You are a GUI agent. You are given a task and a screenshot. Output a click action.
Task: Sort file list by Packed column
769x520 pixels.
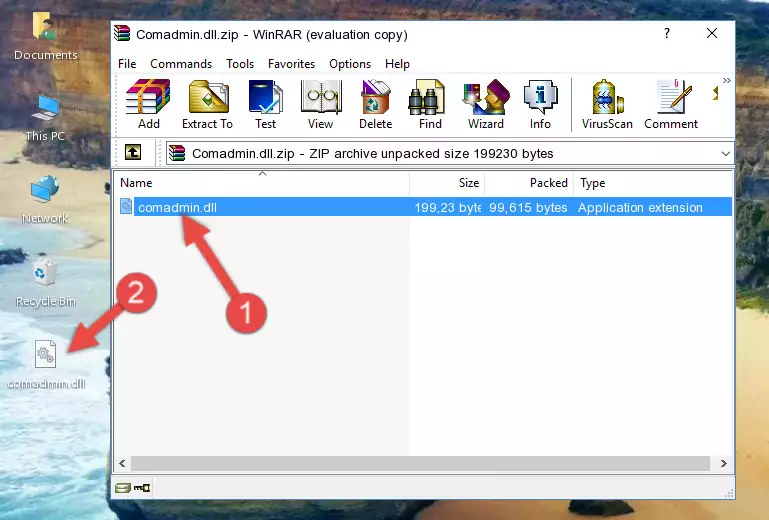[529, 183]
